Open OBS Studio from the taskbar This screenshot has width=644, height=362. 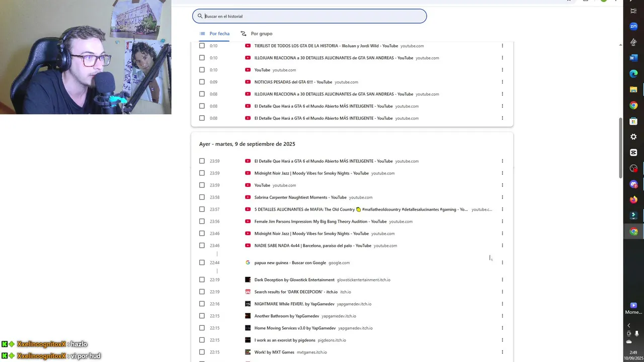click(633, 168)
